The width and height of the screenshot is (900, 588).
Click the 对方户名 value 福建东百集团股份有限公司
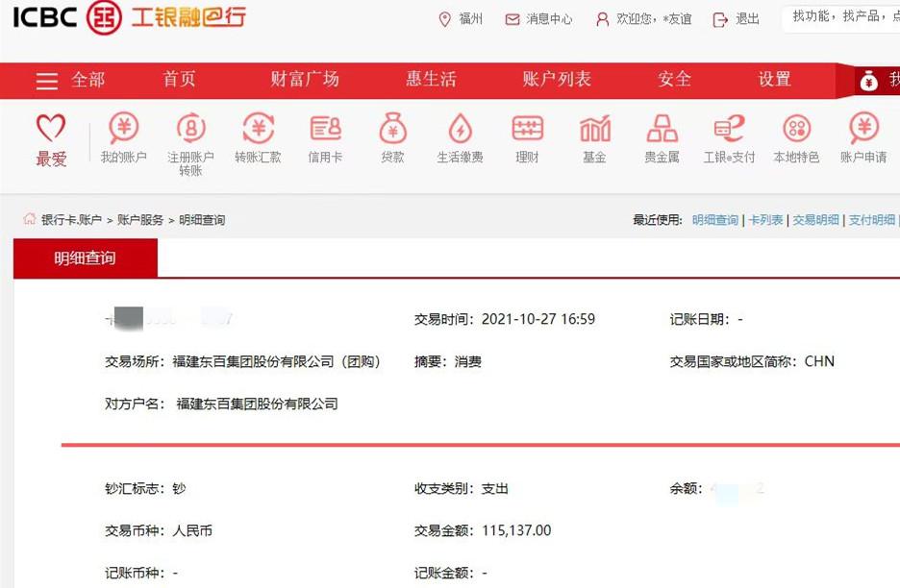point(257,404)
